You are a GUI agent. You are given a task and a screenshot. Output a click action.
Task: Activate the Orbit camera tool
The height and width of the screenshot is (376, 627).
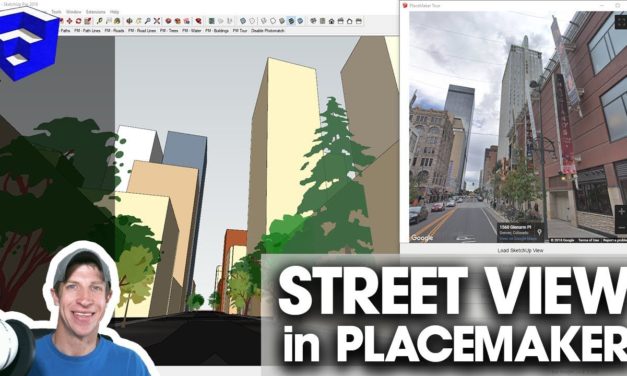point(129,21)
